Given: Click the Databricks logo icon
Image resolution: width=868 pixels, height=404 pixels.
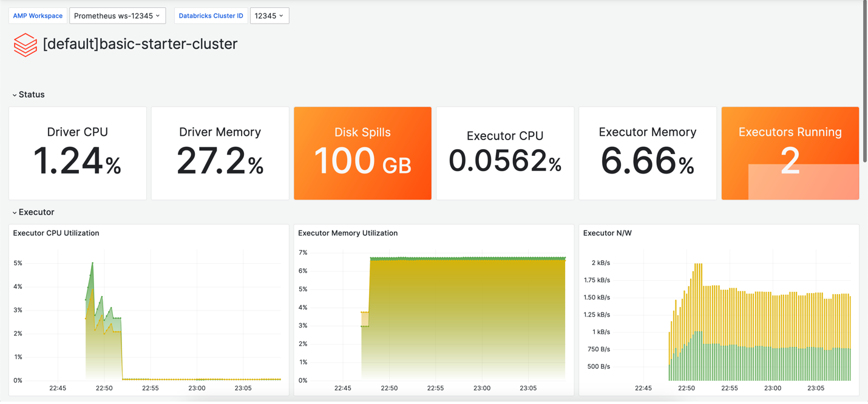Looking at the screenshot, I should pos(25,44).
